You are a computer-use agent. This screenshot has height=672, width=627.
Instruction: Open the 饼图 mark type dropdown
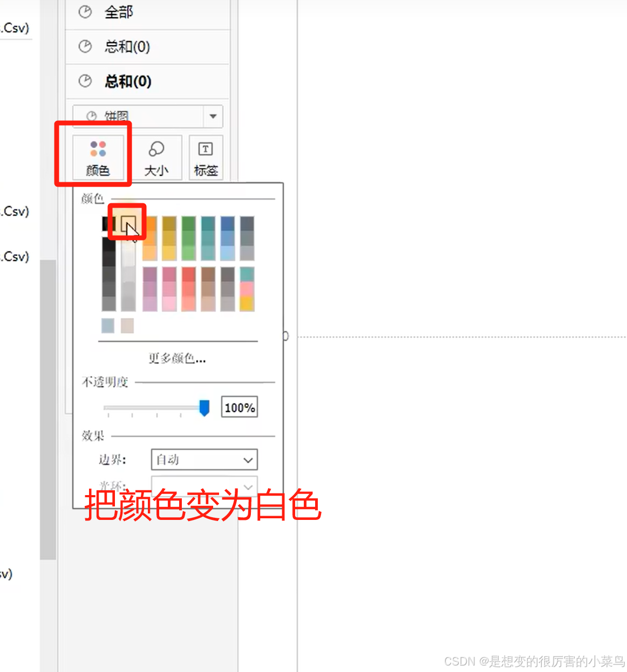pyautogui.click(x=147, y=116)
